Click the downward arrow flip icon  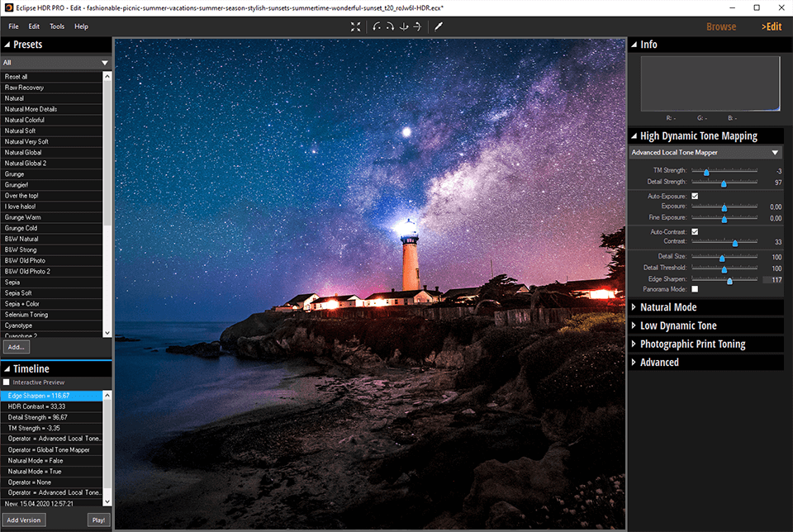pyautogui.click(x=404, y=26)
